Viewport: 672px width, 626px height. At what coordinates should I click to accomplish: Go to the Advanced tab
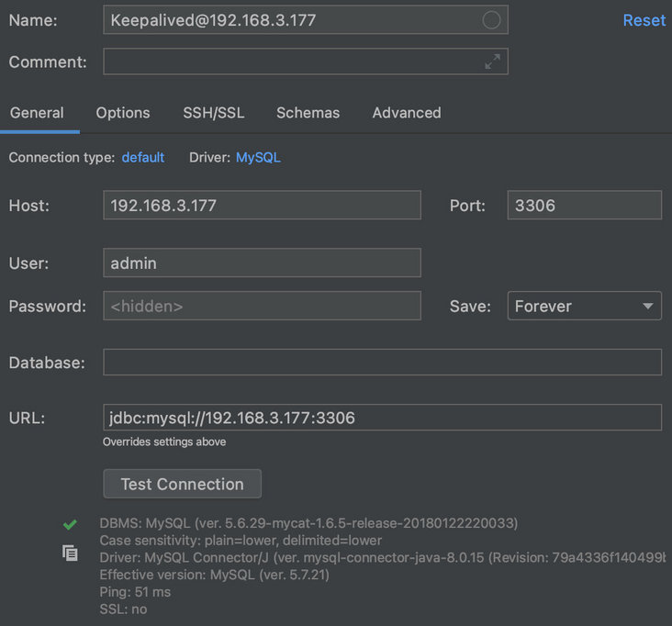[407, 113]
